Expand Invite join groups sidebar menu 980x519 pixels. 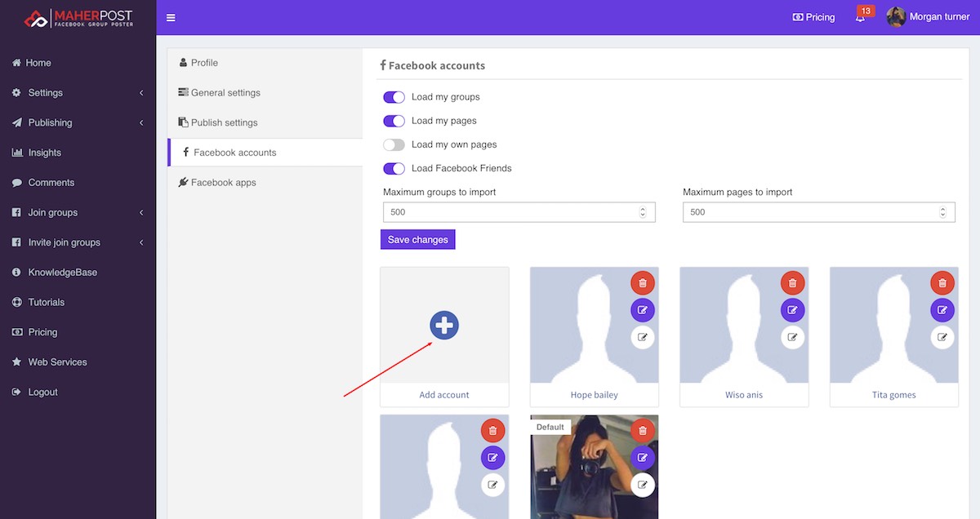pos(78,242)
